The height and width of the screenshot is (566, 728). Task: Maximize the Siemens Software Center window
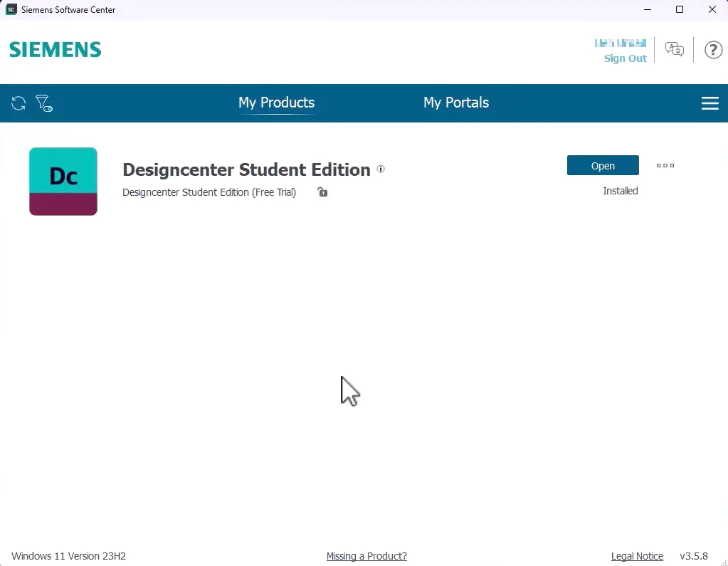coord(680,9)
